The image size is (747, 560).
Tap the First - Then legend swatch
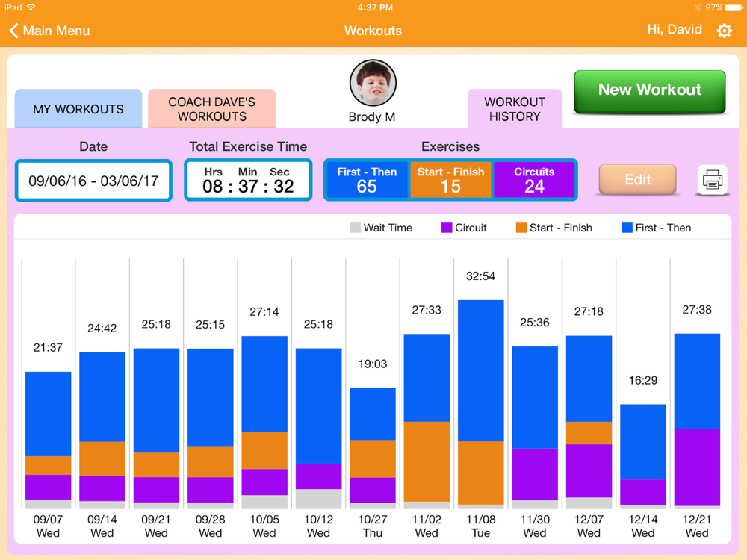pos(627,227)
